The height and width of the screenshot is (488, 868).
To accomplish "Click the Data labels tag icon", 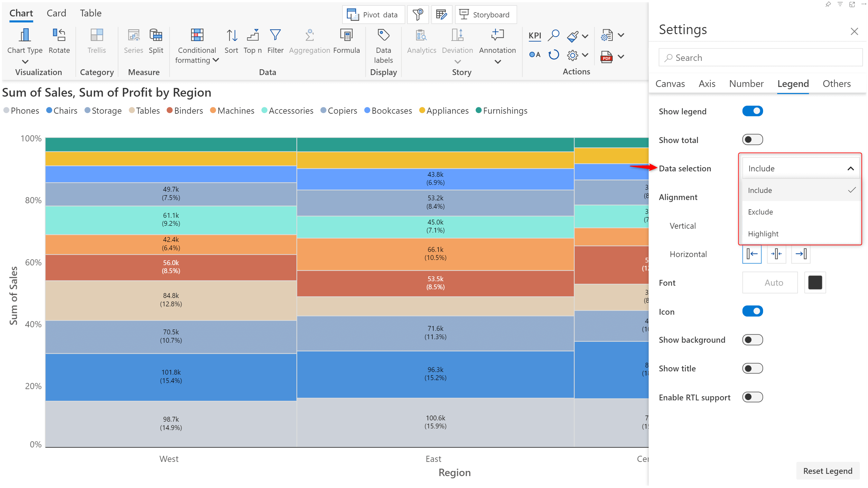I will coord(383,35).
